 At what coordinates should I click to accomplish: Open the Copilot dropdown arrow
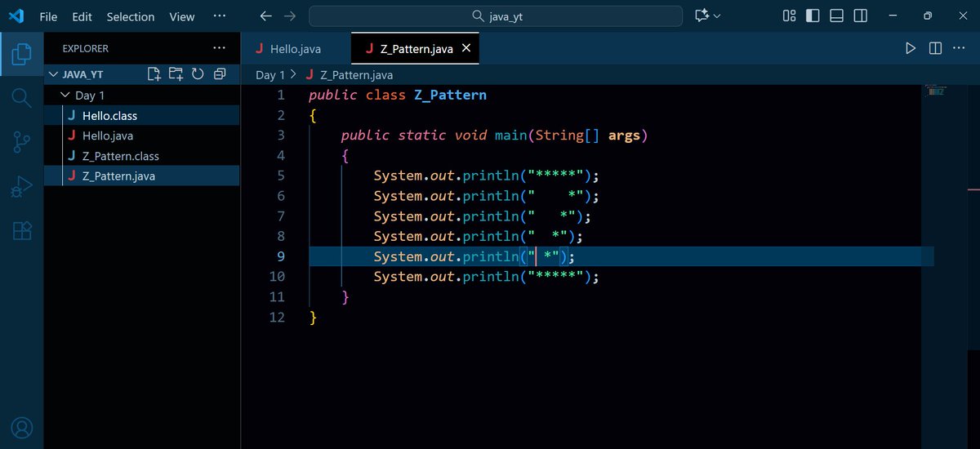pos(717,16)
